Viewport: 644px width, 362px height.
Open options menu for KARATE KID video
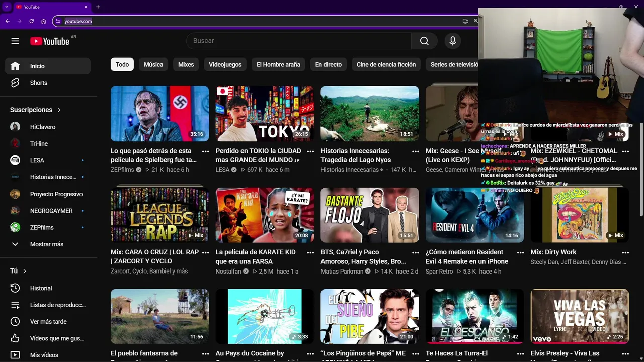310,252
